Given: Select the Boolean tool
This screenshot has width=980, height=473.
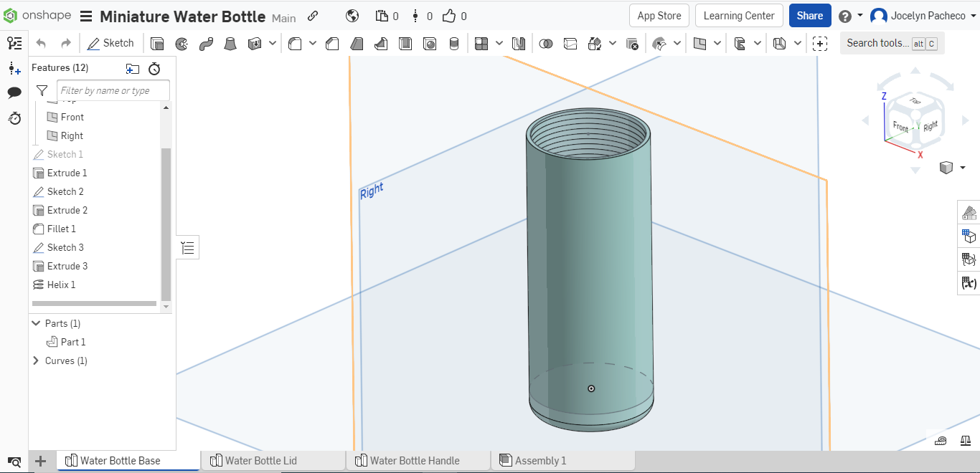Looking at the screenshot, I should (x=547, y=43).
